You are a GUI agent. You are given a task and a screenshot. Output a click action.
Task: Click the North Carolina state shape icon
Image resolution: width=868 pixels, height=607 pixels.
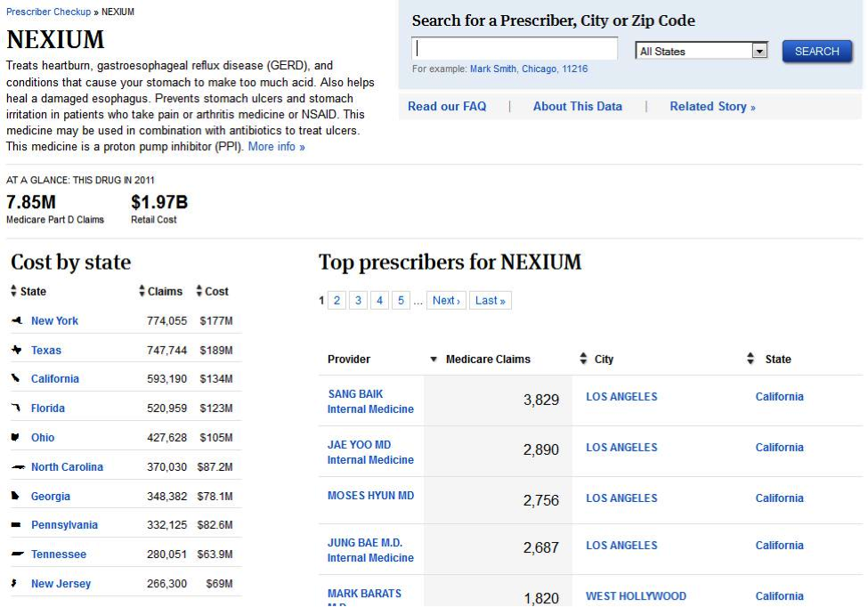pos(19,467)
